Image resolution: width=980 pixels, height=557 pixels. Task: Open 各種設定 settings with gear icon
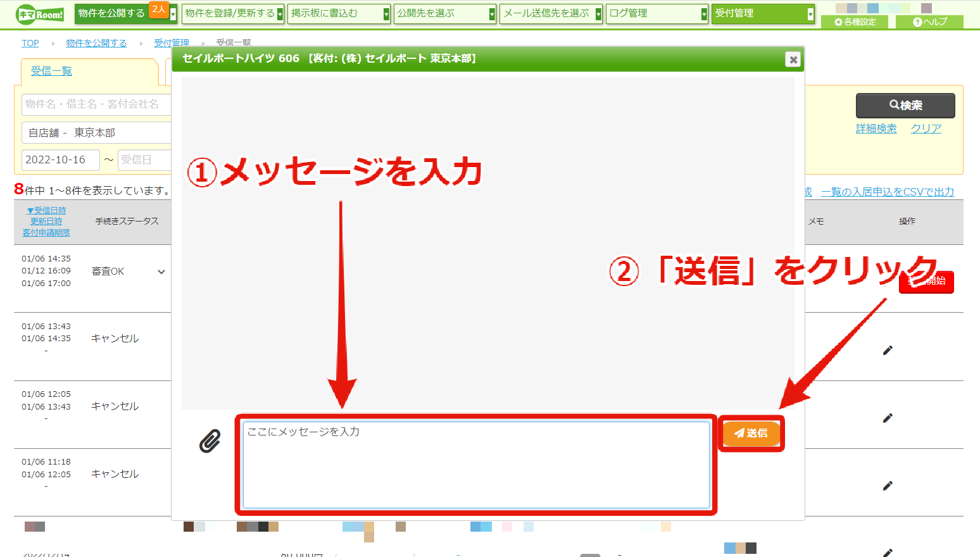click(855, 22)
